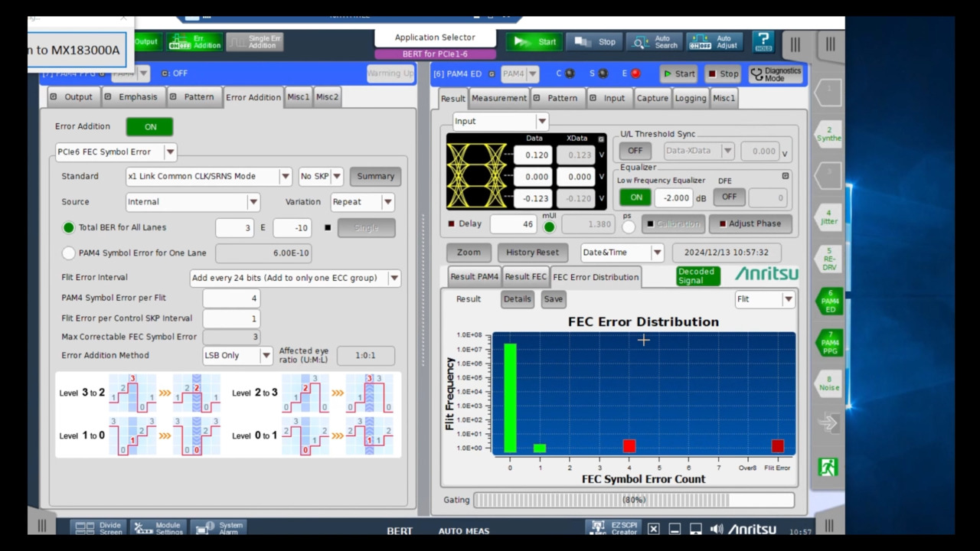Click the main toolbar Start button
Image resolution: width=980 pixels, height=551 pixels.
[x=536, y=42]
